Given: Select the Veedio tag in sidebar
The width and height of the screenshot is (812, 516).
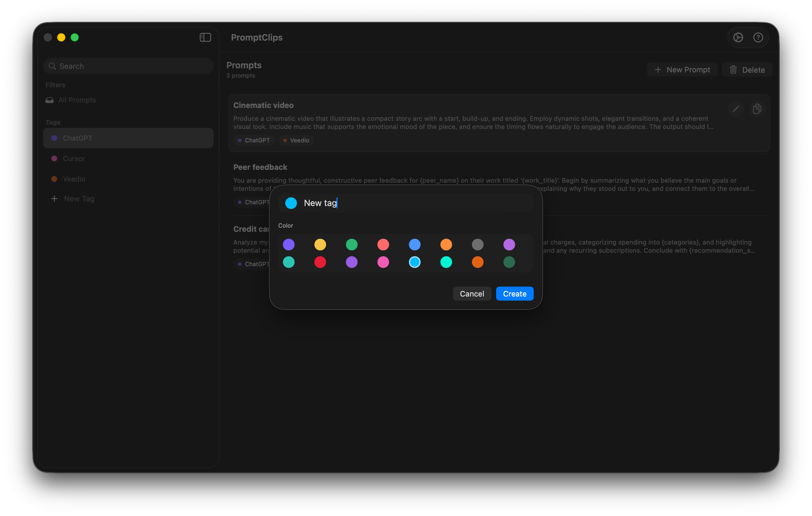Looking at the screenshot, I should coord(74,179).
